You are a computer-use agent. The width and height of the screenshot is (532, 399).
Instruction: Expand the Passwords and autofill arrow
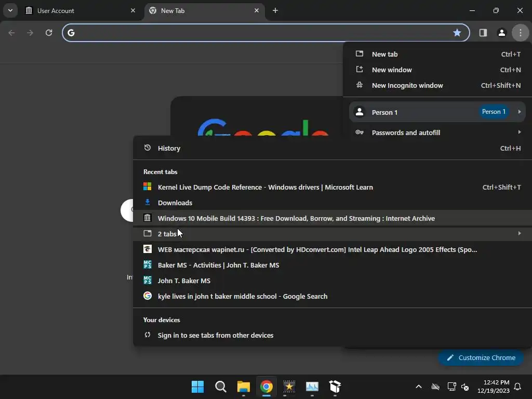click(x=520, y=132)
